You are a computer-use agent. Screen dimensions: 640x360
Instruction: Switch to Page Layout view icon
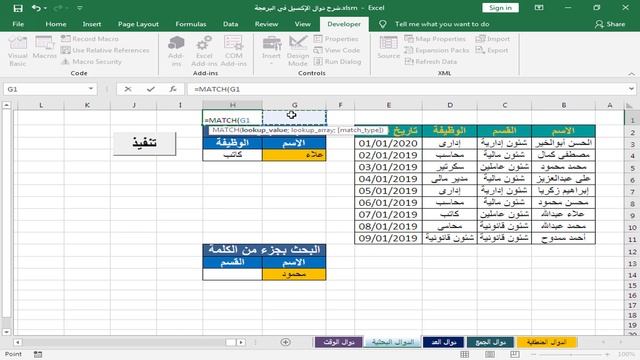[x=490, y=354]
